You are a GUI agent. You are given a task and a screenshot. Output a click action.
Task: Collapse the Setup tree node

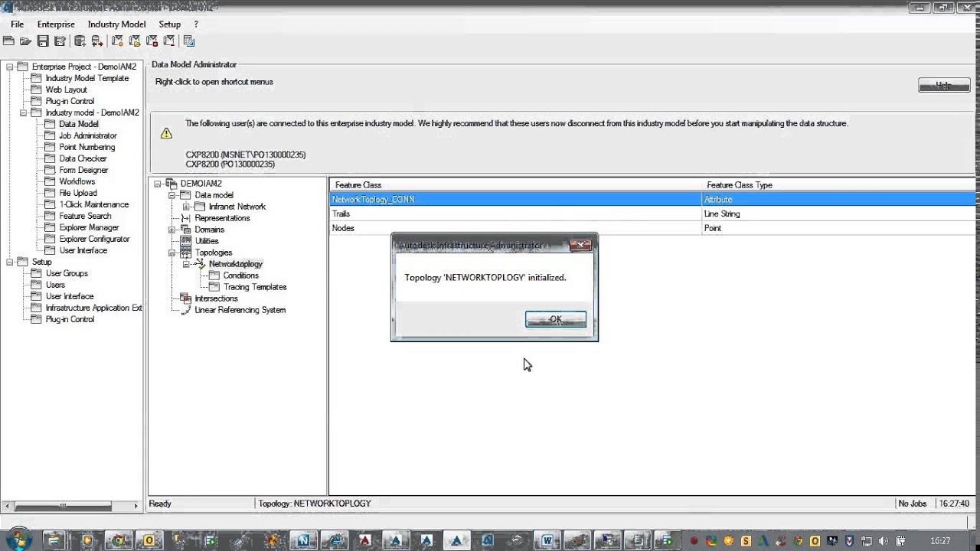click(10, 262)
